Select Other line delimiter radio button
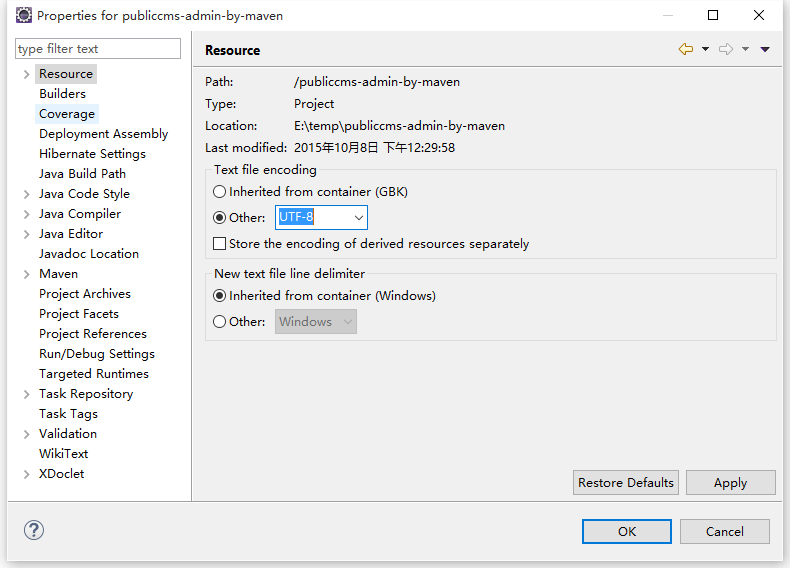This screenshot has height=568, width=790. pyautogui.click(x=220, y=321)
